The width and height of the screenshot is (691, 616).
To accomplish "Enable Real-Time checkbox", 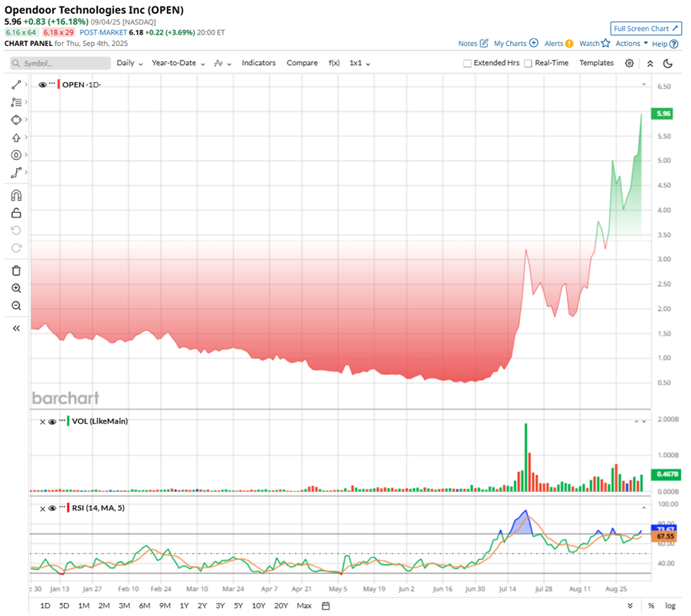I will pyautogui.click(x=528, y=64).
